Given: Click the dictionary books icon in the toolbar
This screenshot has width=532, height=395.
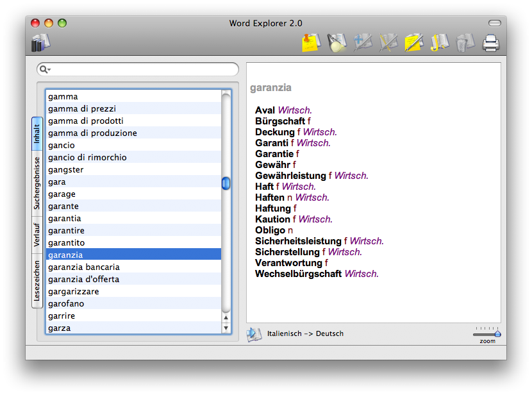Looking at the screenshot, I should (x=40, y=43).
